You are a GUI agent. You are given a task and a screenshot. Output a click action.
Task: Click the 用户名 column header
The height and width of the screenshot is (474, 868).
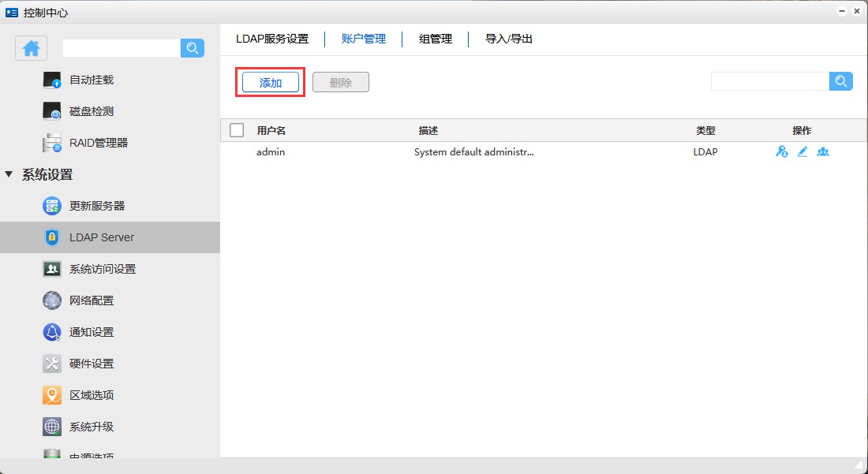pos(271,130)
